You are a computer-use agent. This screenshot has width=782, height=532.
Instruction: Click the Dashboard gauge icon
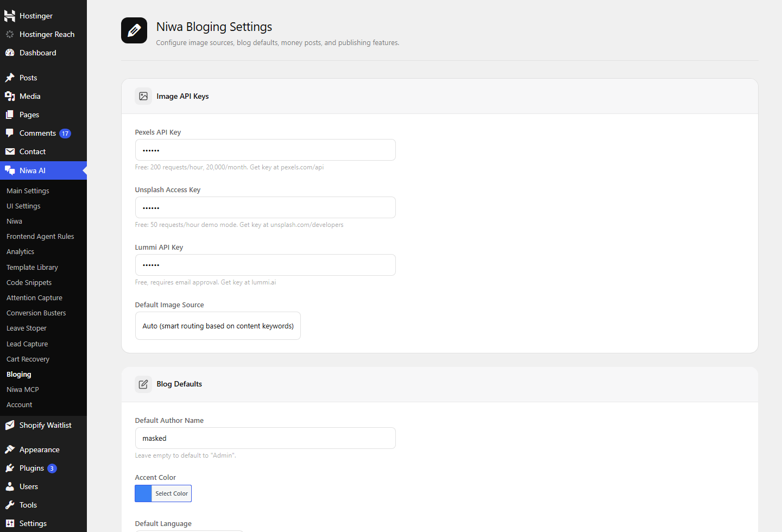10,53
